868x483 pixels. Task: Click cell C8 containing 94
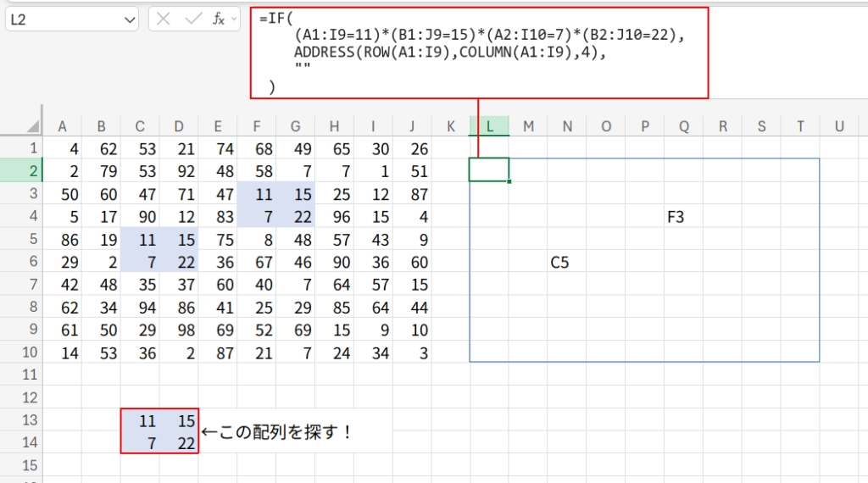pyautogui.click(x=140, y=307)
